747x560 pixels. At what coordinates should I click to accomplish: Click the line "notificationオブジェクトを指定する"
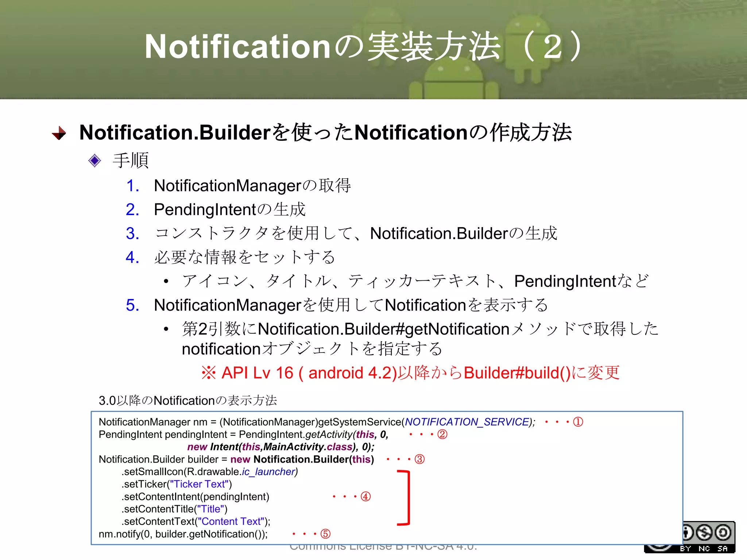click(x=312, y=349)
